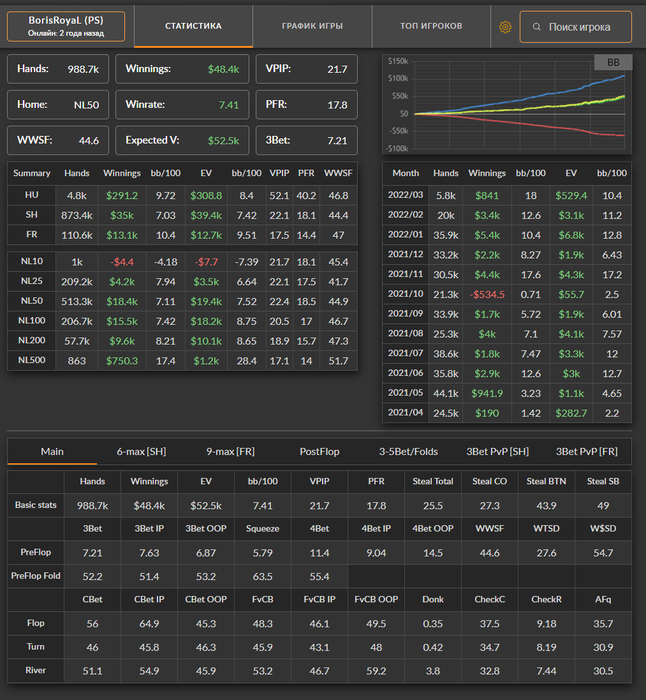
Task: Click the 2021/06 month row
Action: pos(507,373)
